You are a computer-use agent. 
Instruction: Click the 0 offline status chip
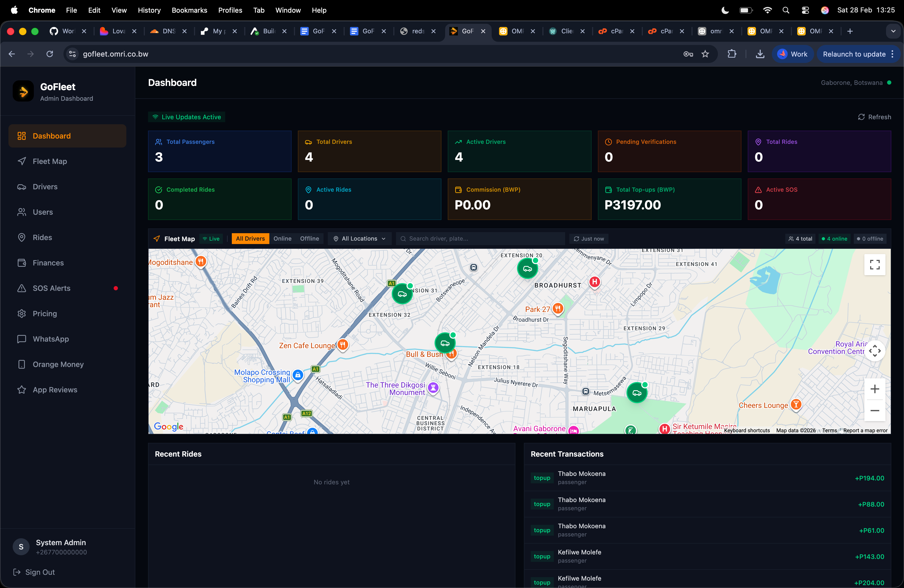tap(870, 238)
